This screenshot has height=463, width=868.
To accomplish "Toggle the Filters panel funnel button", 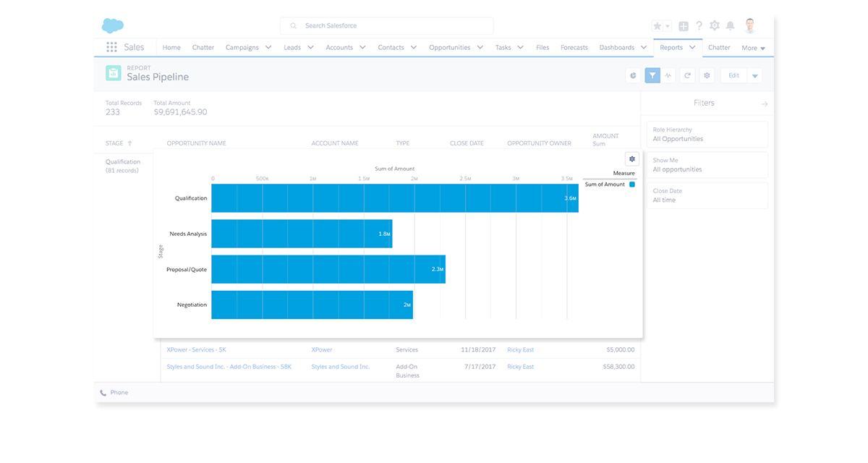I will pyautogui.click(x=652, y=75).
